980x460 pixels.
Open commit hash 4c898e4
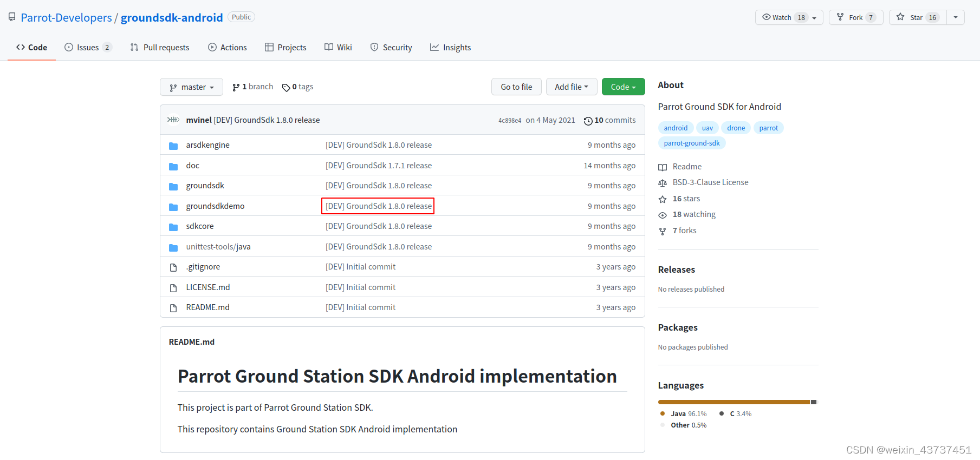coord(510,121)
